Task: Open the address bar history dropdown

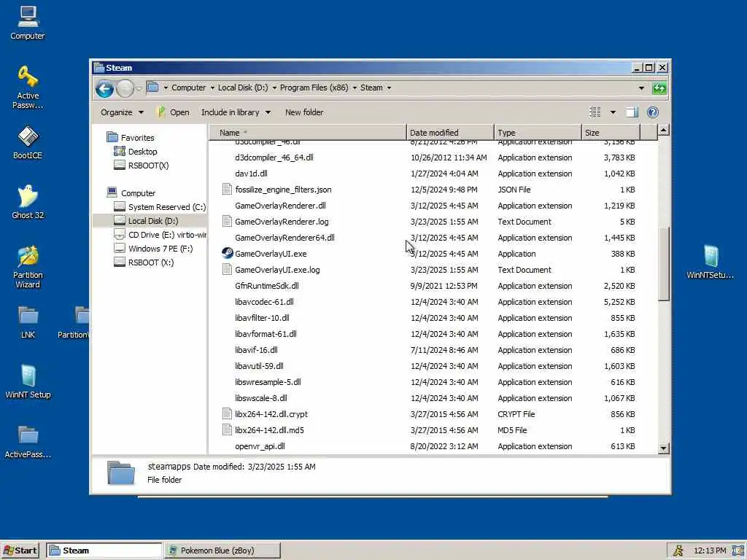Action: [x=641, y=88]
